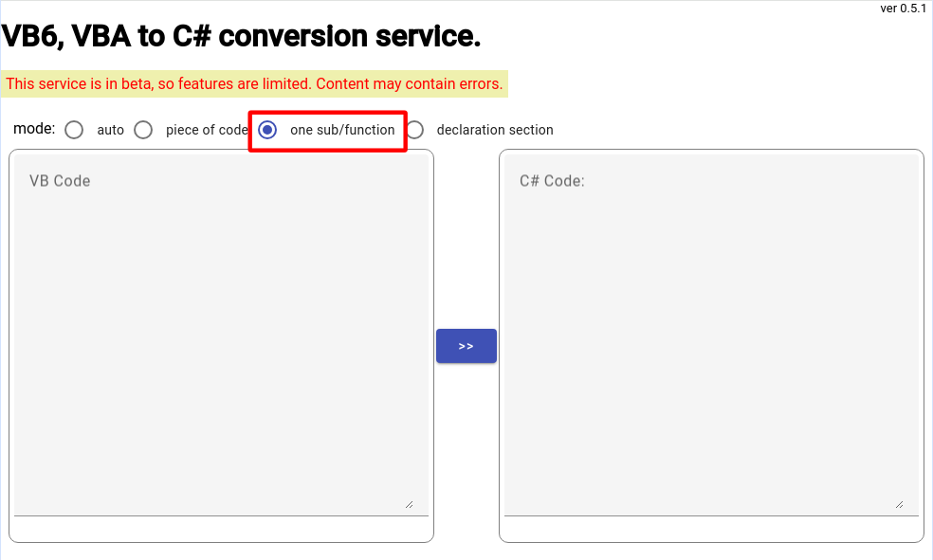The image size is (933, 560).
Task: Click the VB6, VBA to C# heading
Action: [x=241, y=36]
